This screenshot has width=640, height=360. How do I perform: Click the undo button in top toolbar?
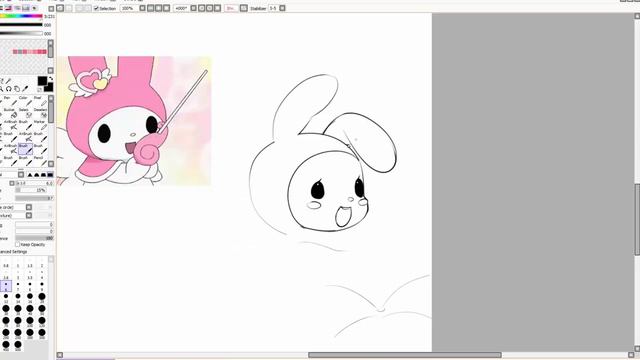coord(60,8)
